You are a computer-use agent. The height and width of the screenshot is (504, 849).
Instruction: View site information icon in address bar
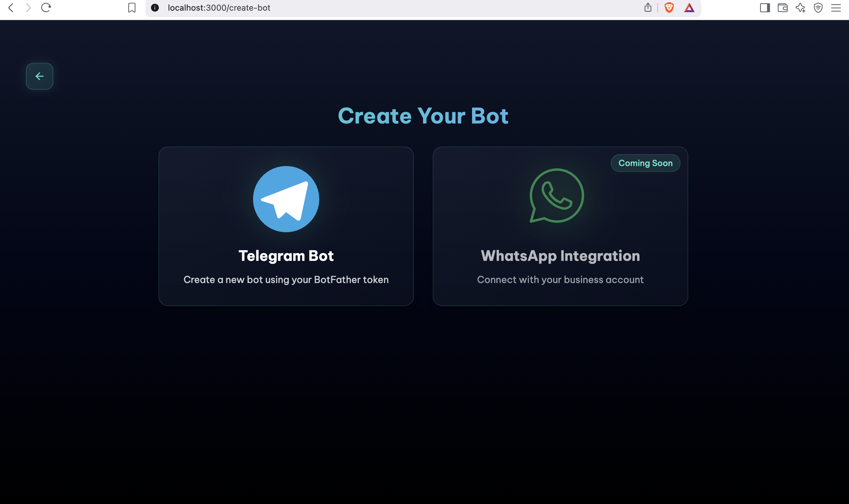tap(155, 7)
